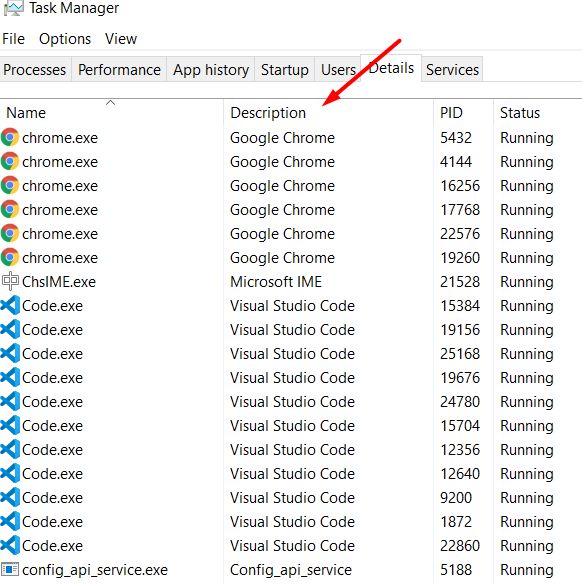Viewport: 582px width, 584px height.
Task: Switch to the Startup tab
Action: click(284, 70)
